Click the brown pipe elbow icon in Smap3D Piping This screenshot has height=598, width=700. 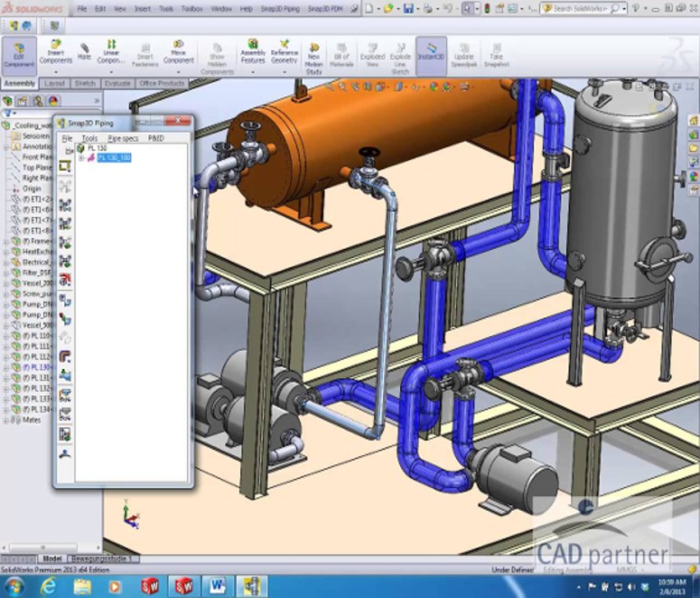65,356
